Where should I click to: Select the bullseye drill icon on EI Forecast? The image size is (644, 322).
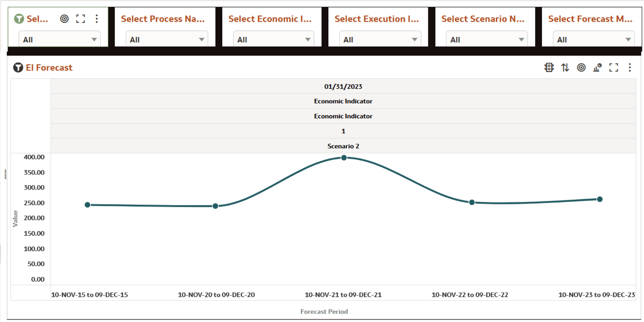(x=581, y=67)
